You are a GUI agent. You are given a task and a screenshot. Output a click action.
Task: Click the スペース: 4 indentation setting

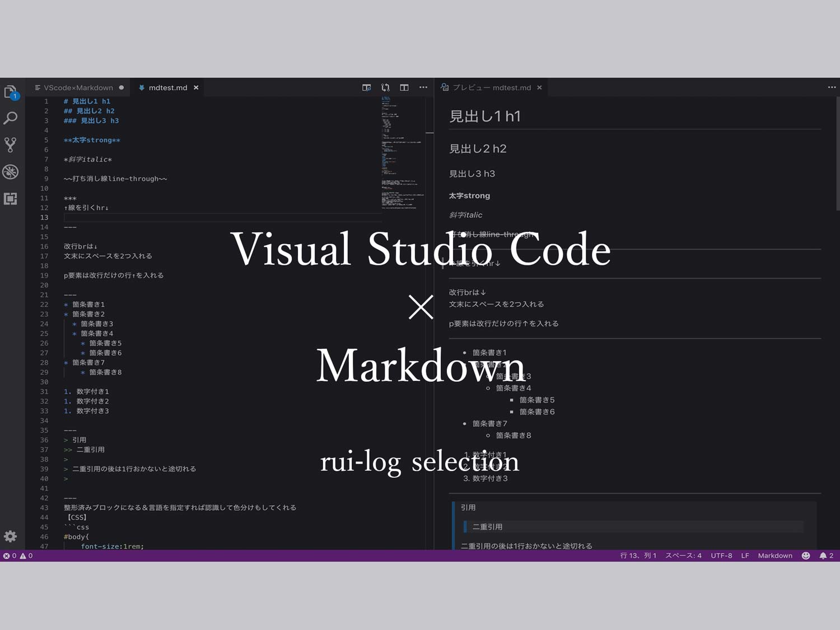pos(683,556)
